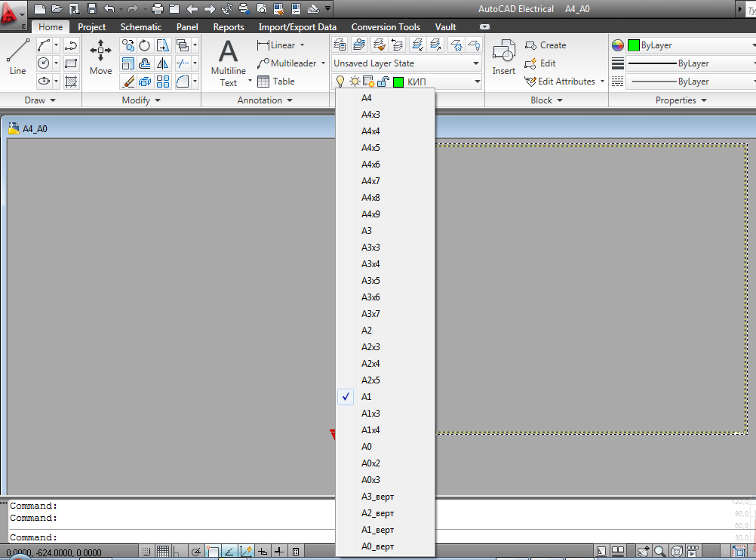756x560 pixels.
Task: Open the КИП layer dropdown
Action: [x=407, y=82]
